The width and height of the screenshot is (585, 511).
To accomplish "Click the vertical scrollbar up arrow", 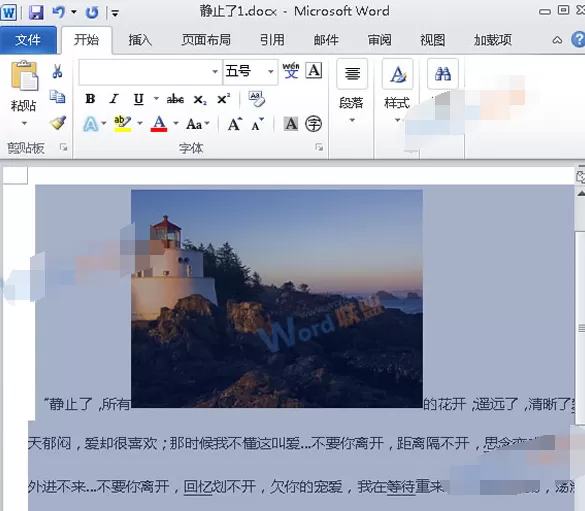I will click(x=581, y=194).
